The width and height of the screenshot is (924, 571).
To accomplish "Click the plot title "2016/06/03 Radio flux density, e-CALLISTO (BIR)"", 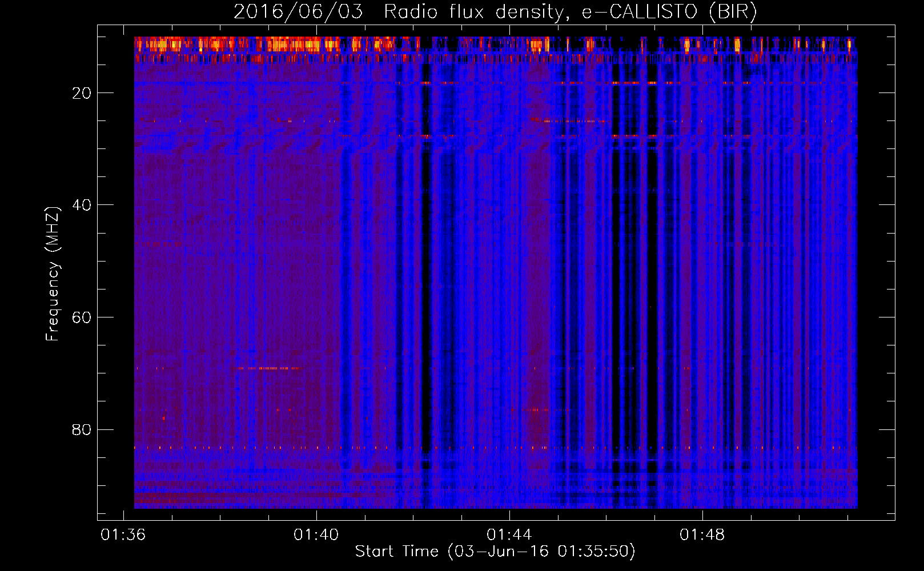I will coord(495,12).
